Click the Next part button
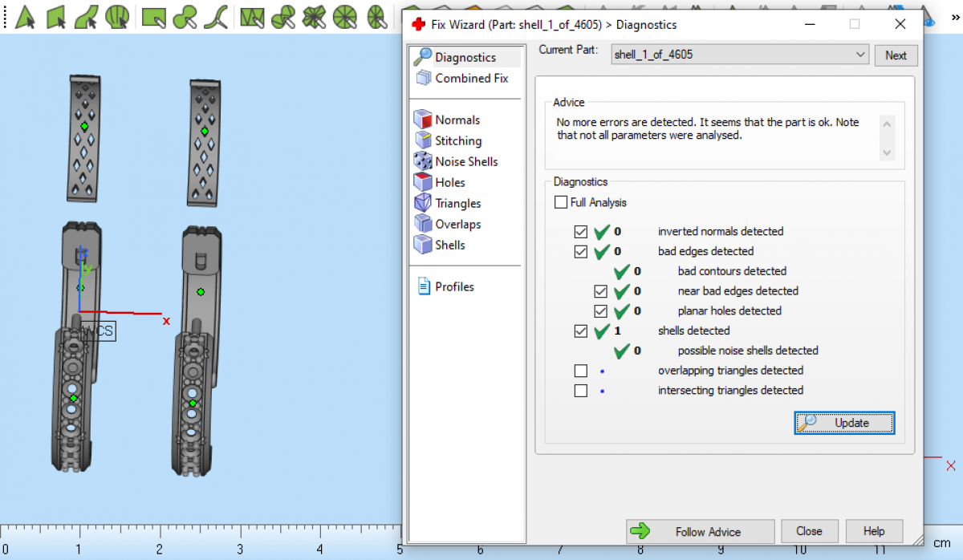The width and height of the screenshot is (963, 560). 896,55
